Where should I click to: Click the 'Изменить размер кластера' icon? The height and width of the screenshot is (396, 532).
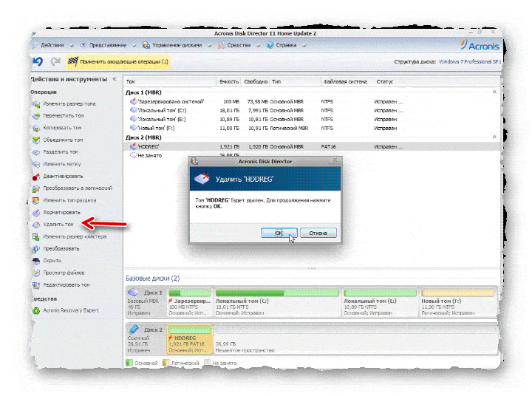(36, 237)
